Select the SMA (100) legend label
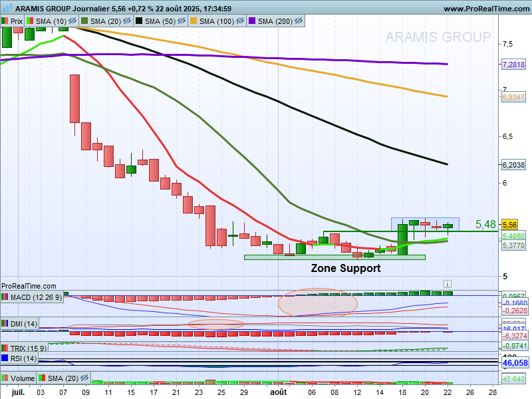This screenshot has height=399, width=532. [x=217, y=21]
